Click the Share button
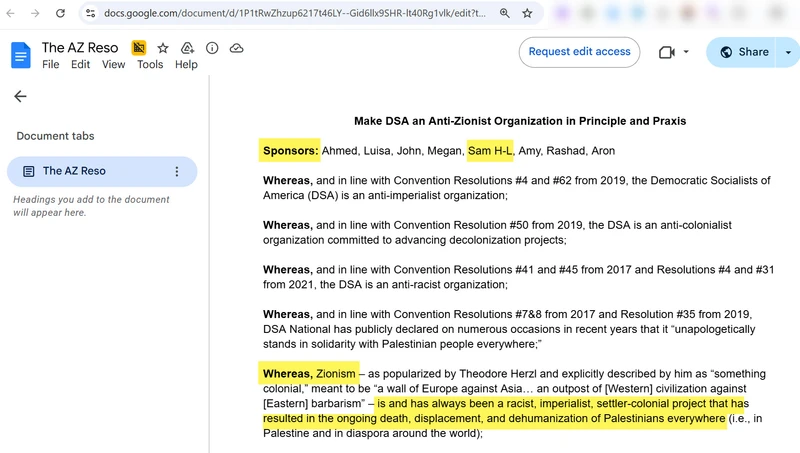Screen dimensions: 800x453 (x=743, y=52)
